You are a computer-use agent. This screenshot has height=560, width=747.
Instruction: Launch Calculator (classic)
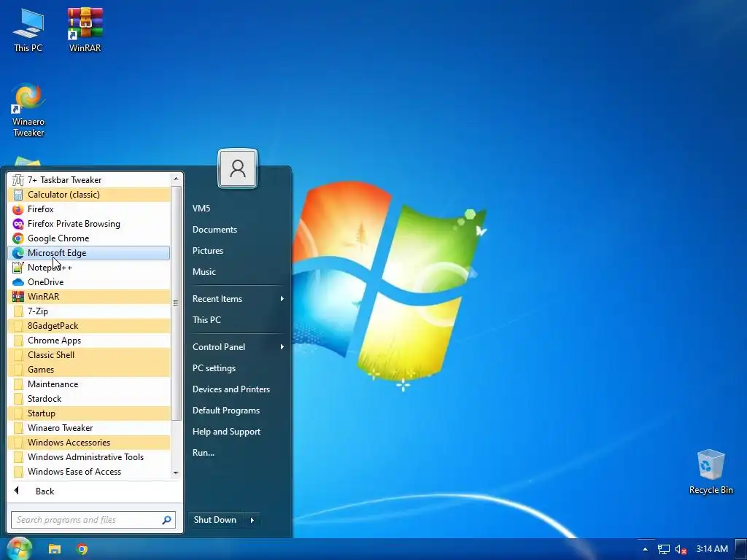(89, 194)
